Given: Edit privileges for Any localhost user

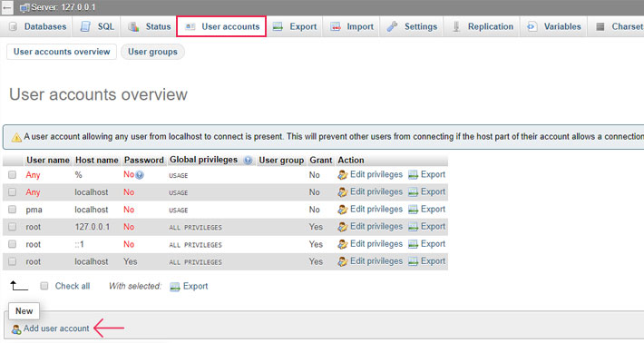Looking at the screenshot, I should click(x=370, y=191).
